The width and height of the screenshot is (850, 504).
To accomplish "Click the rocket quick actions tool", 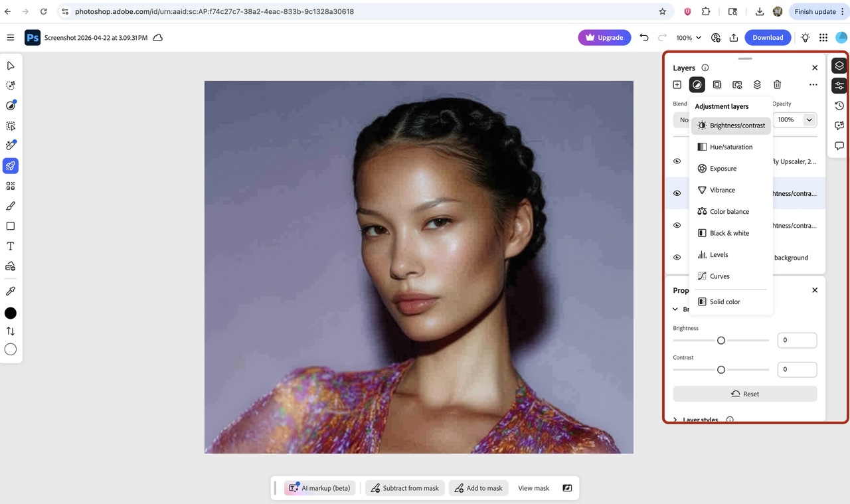I will point(11,166).
